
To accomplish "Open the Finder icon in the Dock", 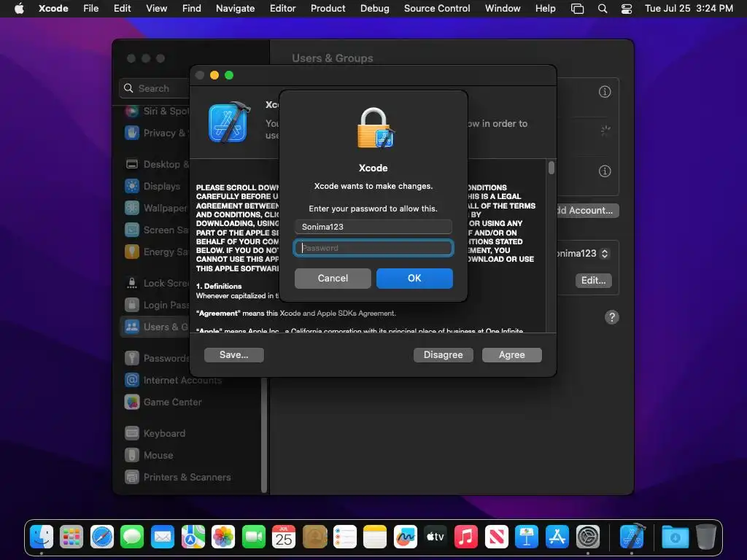I will (42, 537).
